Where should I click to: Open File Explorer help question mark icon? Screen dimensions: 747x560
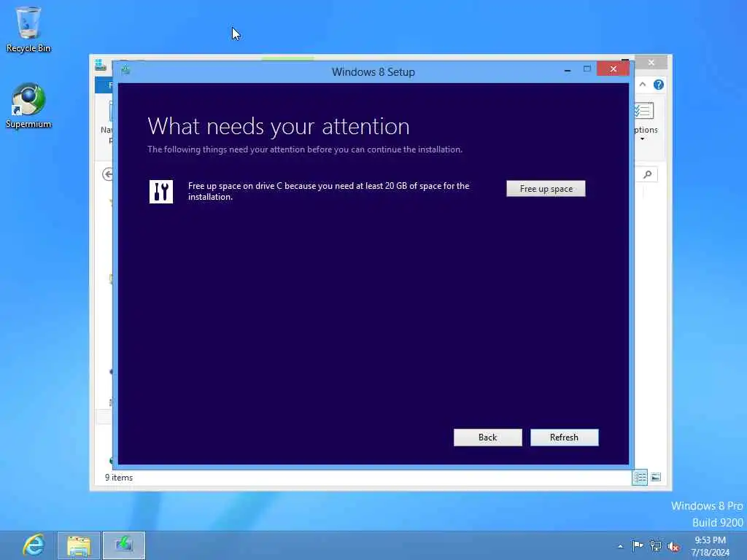(659, 85)
